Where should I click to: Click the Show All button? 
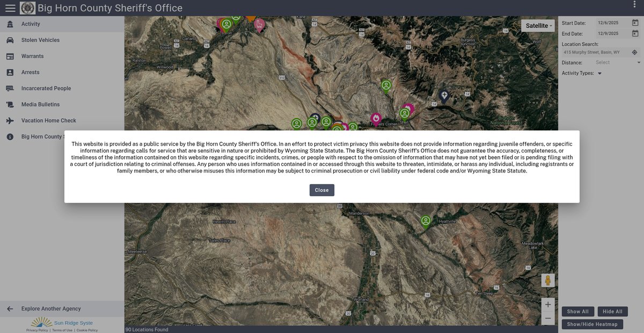coord(578,312)
